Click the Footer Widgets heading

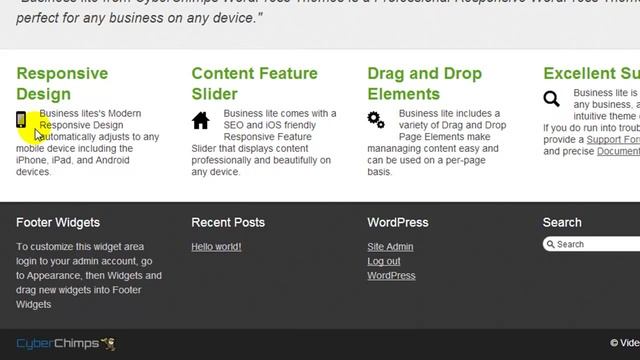(x=58, y=222)
